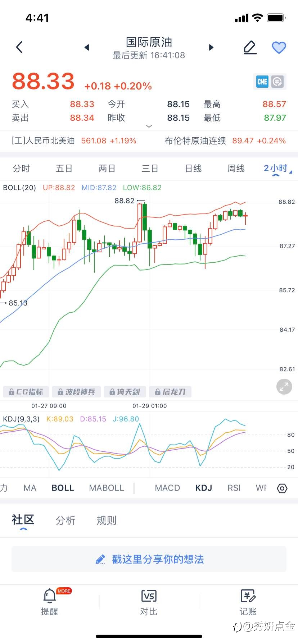This screenshot has width=298, height=644.
Task: Open locked CG指标 indicator
Action: coord(26,392)
